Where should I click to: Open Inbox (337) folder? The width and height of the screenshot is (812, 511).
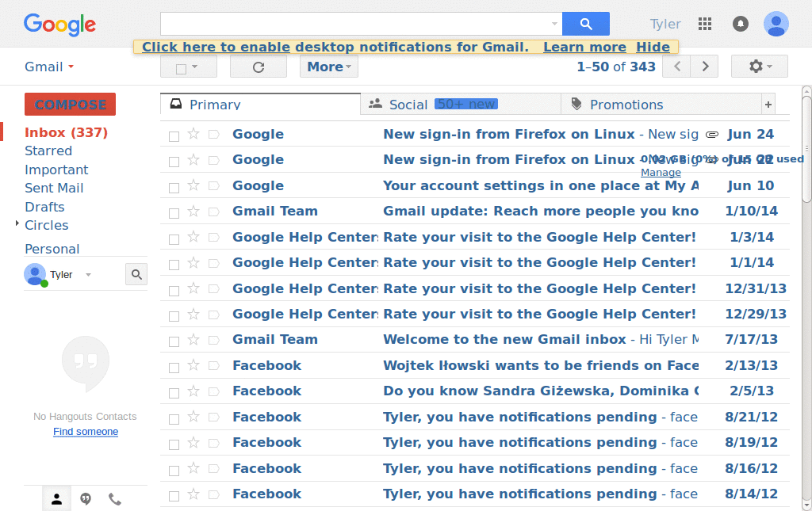[x=66, y=132]
